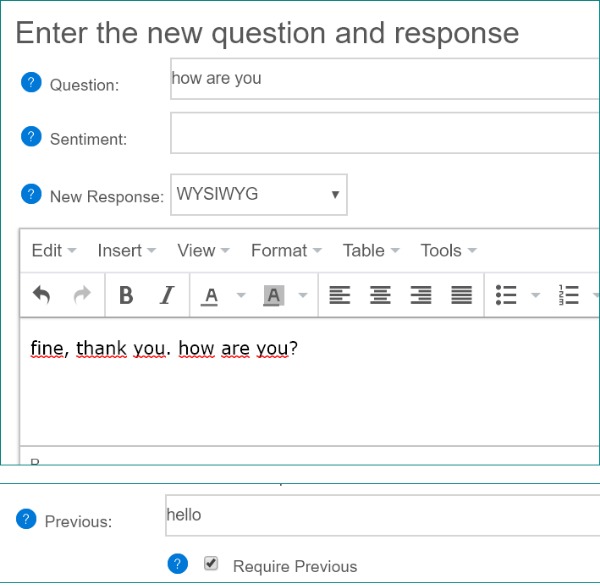Click the help icon beside Question
This screenshot has width=600, height=586.
click(x=31, y=83)
